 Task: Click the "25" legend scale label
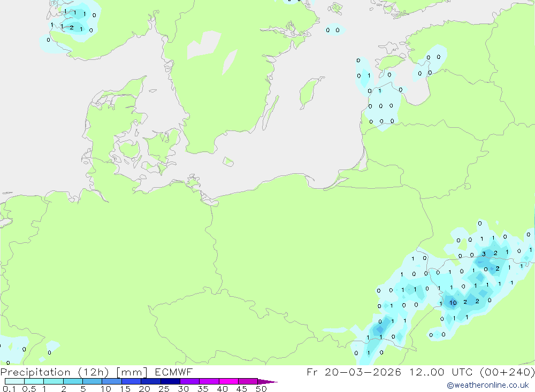[164, 389]
